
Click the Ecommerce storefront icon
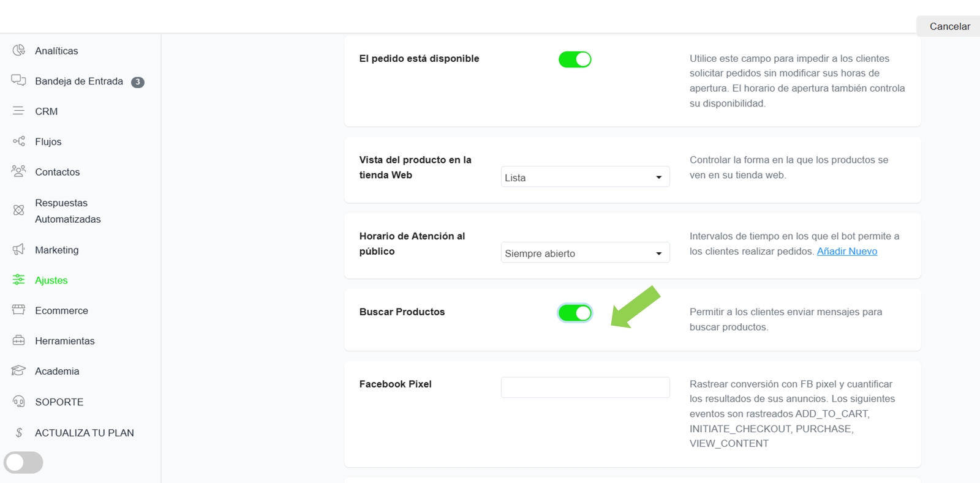19,310
